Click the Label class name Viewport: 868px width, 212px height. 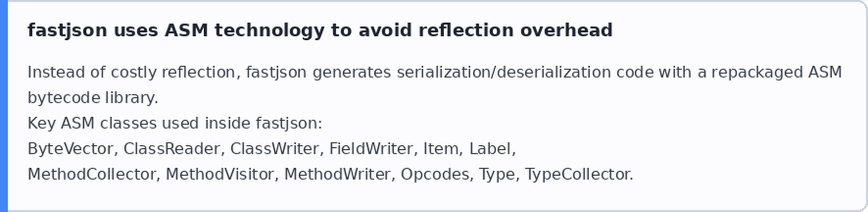[490, 149]
